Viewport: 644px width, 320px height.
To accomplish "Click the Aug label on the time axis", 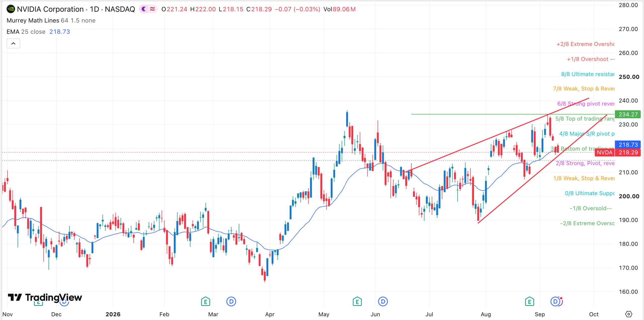I will [486, 314].
